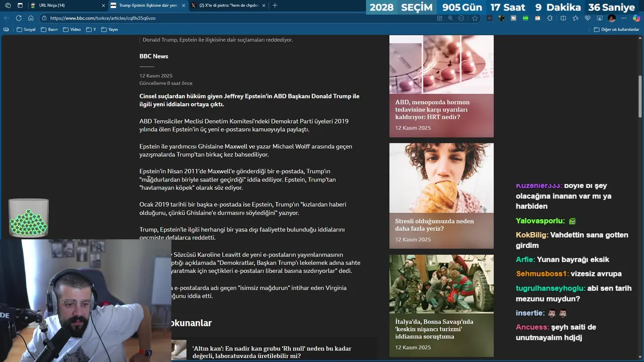
Task: Open the Y bookmarks folder
Action: click(x=91, y=30)
